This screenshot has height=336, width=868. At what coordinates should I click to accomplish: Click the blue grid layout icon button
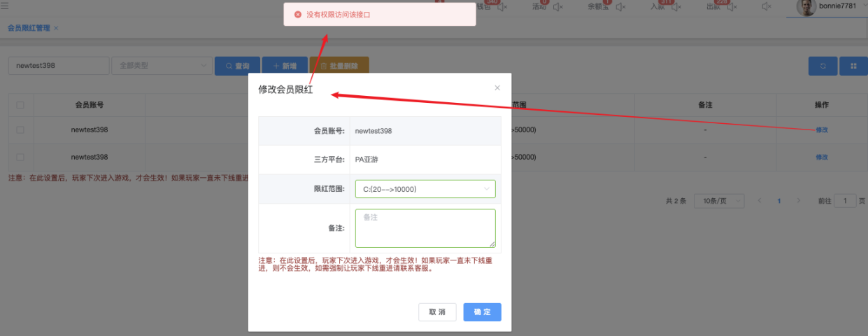[853, 66]
